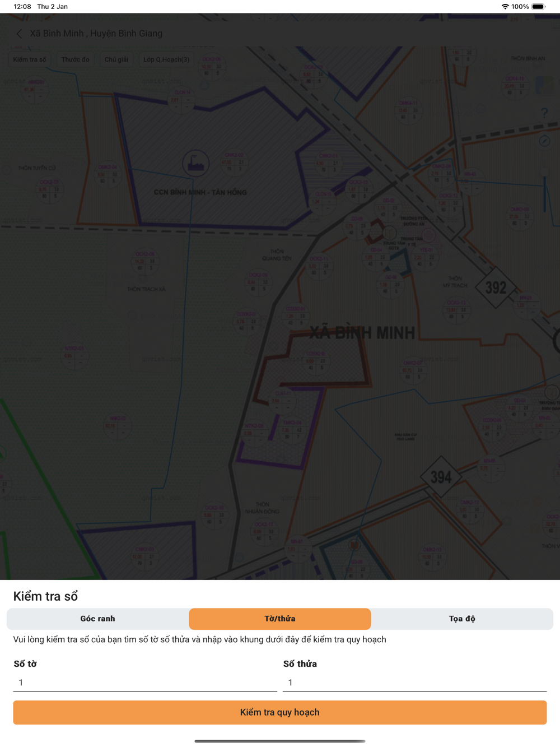Open the Kiểm tra số chip
This screenshot has width=560, height=747.
coord(30,59)
